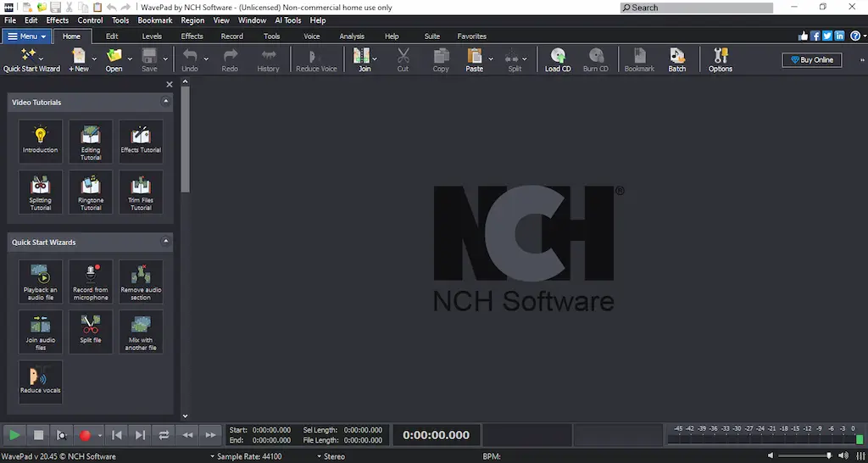Open the Quick Start Wizard tool
Viewport: 868px width, 463px height.
[x=31, y=60]
